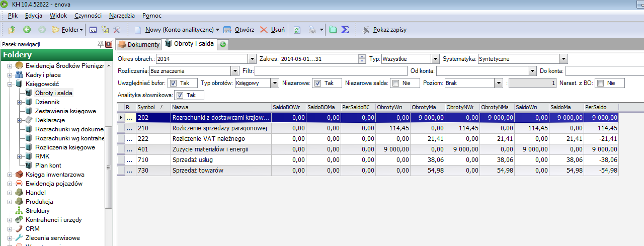The width and height of the screenshot is (644, 246).
Task: Toggle the Niezerowe checkbox
Action: [x=317, y=83]
